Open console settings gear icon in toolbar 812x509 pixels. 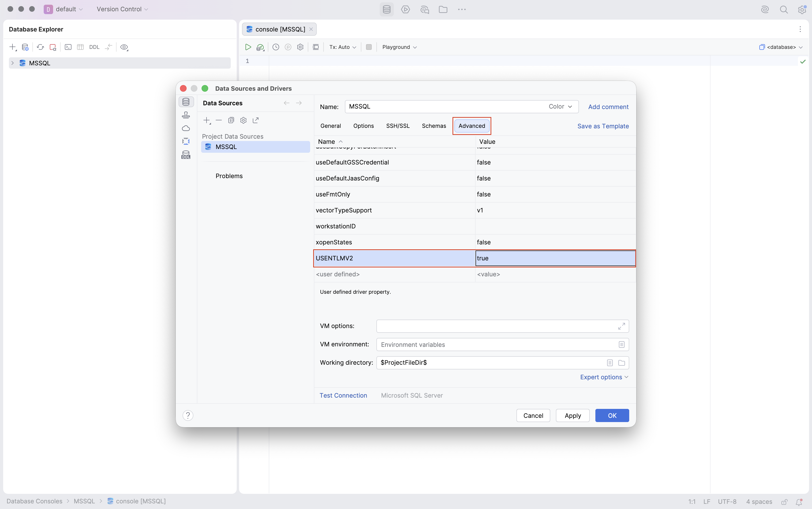click(x=301, y=47)
